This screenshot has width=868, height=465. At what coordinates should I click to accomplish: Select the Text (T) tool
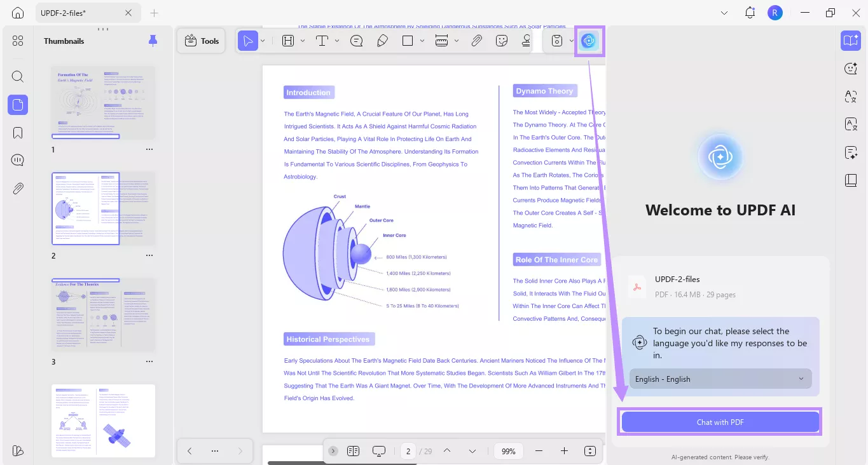(x=322, y=41)
